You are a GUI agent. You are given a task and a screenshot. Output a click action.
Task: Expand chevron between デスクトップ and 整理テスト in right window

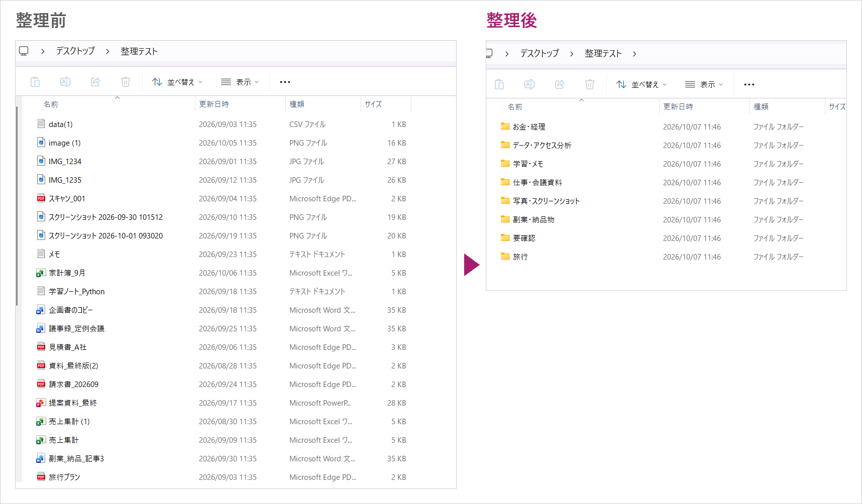coord(572,54)
